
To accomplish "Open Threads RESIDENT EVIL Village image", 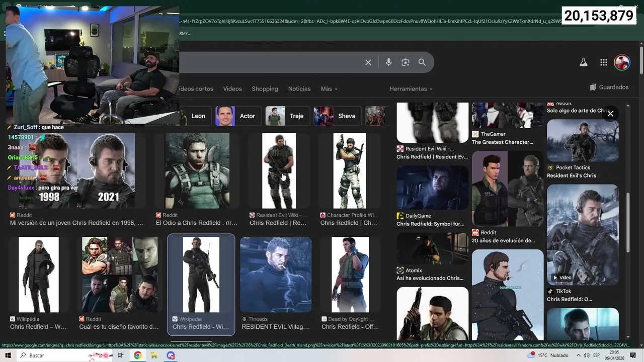I will [276, 275].
